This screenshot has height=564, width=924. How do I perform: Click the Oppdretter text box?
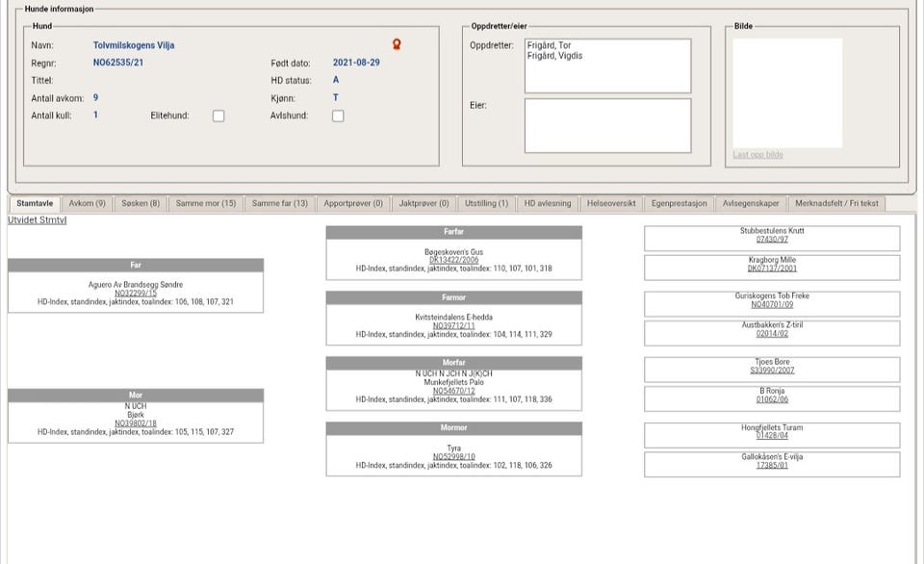[x=607, y=66]
